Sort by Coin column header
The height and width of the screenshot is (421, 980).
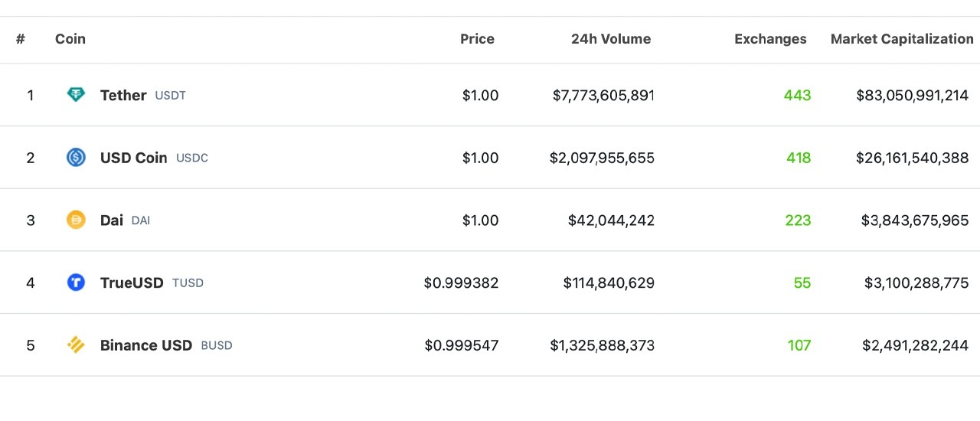click(x=70, y=39)
